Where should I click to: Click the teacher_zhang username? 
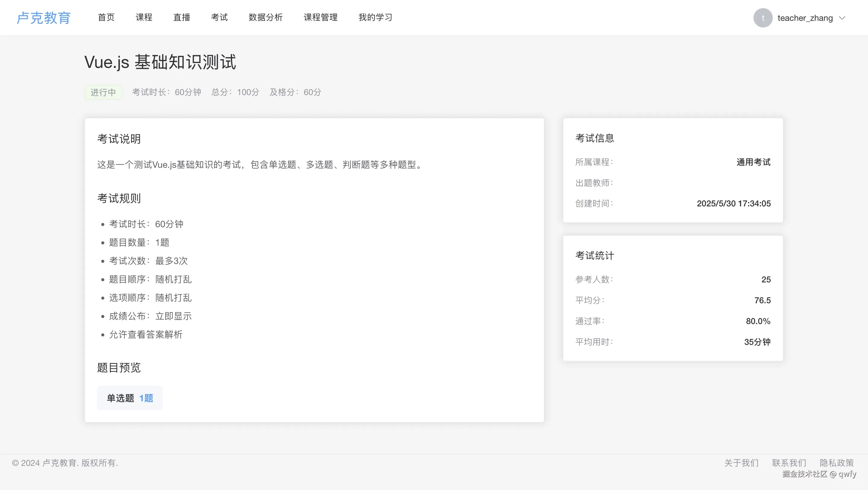click(805, 18)
